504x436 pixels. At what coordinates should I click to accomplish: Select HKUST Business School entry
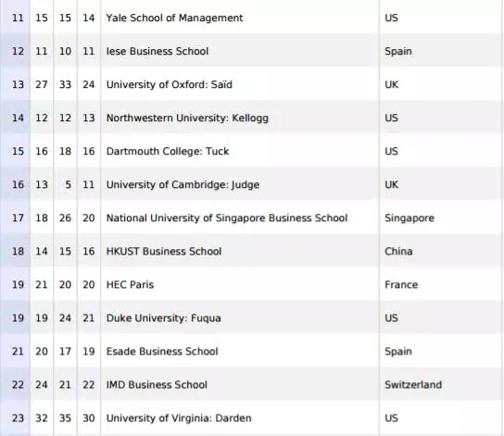point(164,251)
